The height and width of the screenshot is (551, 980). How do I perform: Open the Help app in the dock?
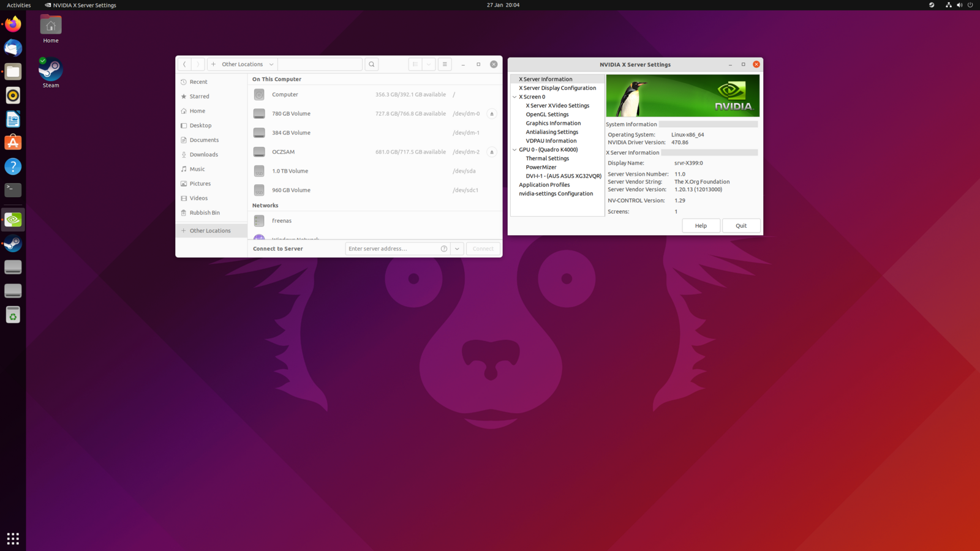coord(13,167)
